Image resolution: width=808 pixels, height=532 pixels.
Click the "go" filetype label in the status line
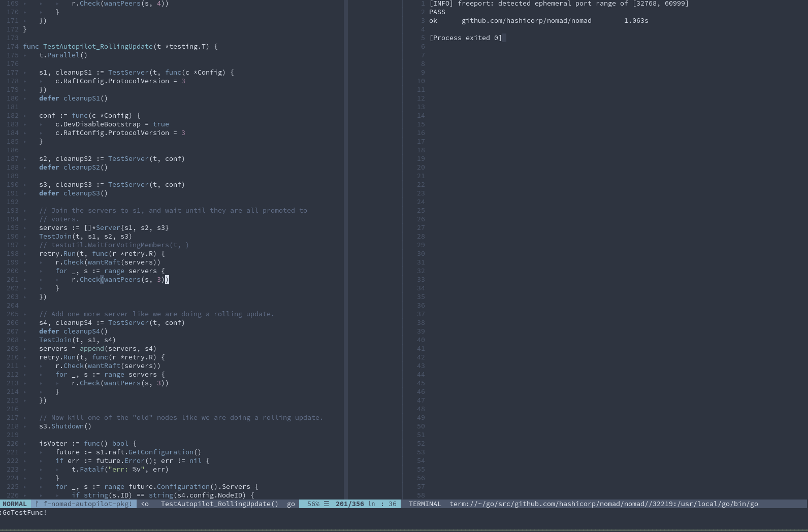coord(291,504)
